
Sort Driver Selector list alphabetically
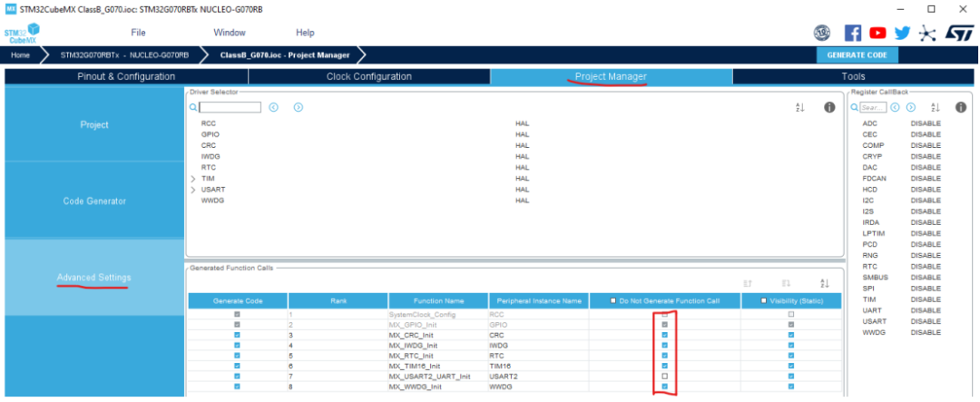click(x=800, y=108)
